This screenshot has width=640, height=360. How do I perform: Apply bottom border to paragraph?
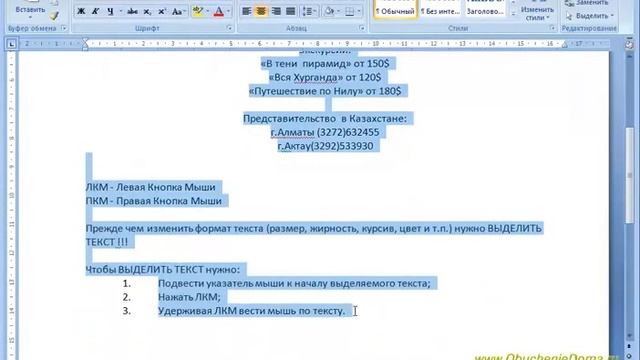pyautogui.click(x=349, y=11)
